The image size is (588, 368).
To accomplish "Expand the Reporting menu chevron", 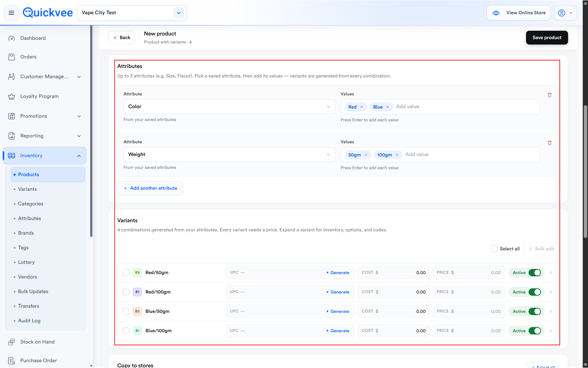I will point(79,136).
